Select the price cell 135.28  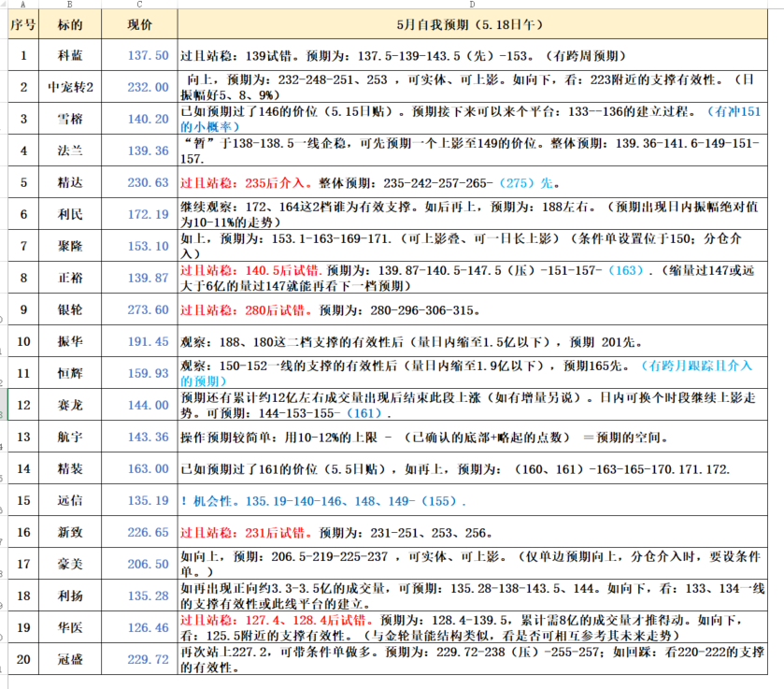(139, 596)
